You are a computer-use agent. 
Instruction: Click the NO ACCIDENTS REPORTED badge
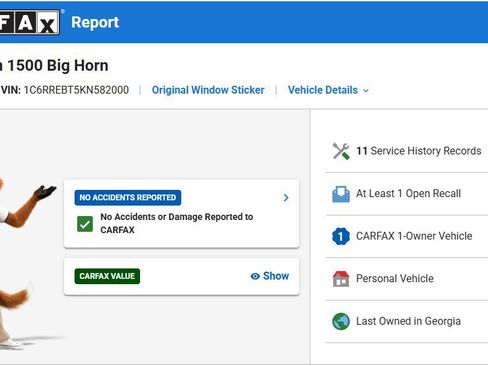[128, 198]
